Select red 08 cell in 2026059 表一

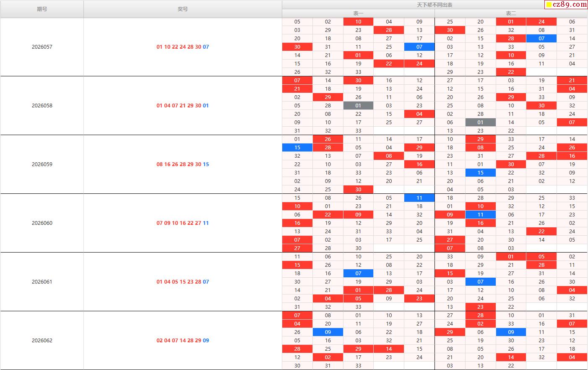pyautogui.click(x=389, y=156)
